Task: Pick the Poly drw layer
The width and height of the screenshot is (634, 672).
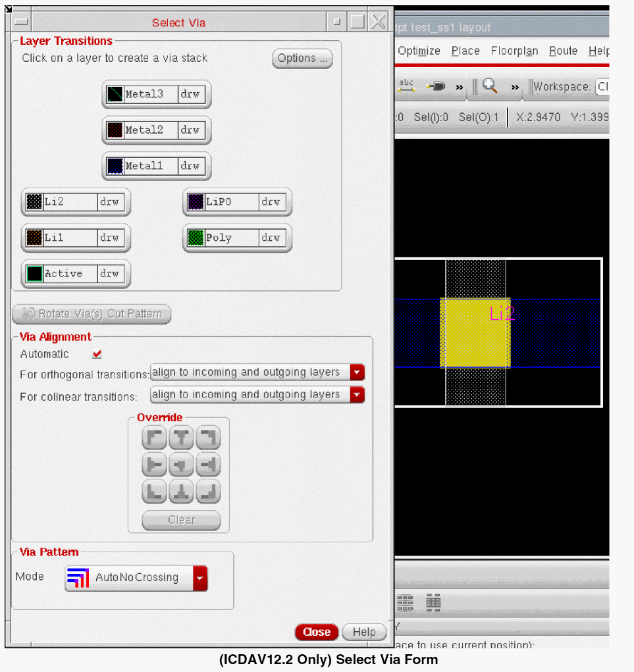Action: tap(238, 238)
